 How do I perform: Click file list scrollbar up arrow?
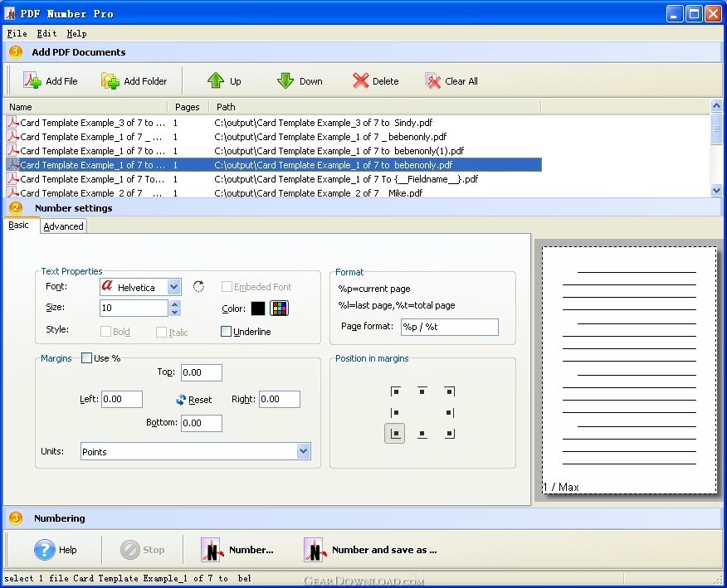tap(716, 105)
